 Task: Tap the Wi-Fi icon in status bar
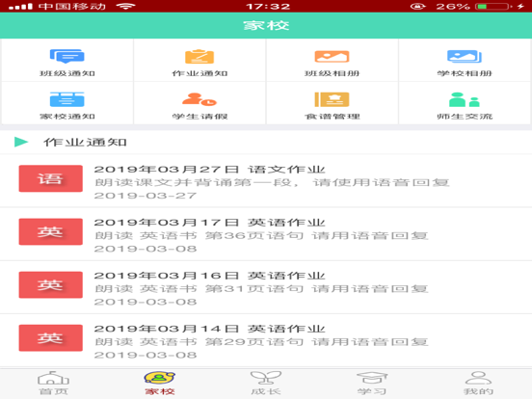pyautogui.click(x=125, y=6)
